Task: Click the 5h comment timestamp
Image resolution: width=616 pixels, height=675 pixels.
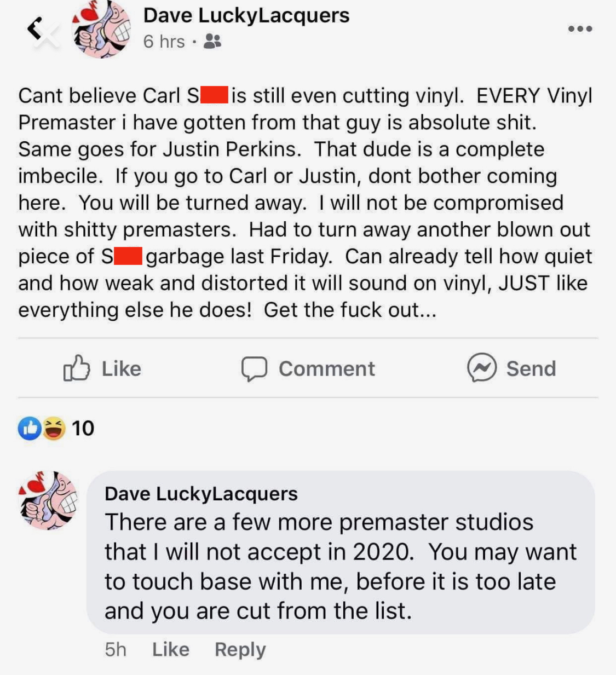Action: click(116, 649)
